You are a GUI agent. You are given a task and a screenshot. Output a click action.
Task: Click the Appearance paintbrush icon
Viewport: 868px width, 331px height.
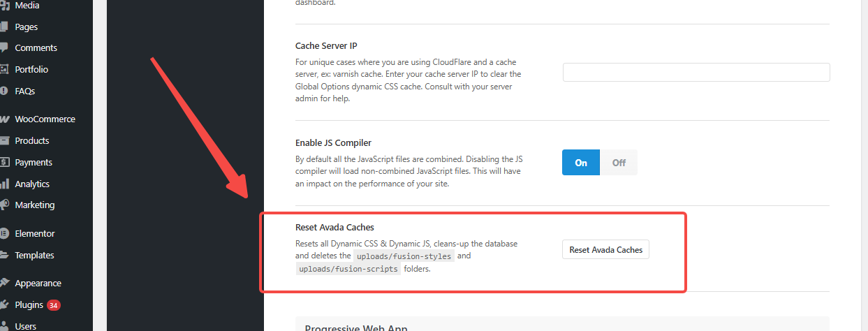pos(4,284)
